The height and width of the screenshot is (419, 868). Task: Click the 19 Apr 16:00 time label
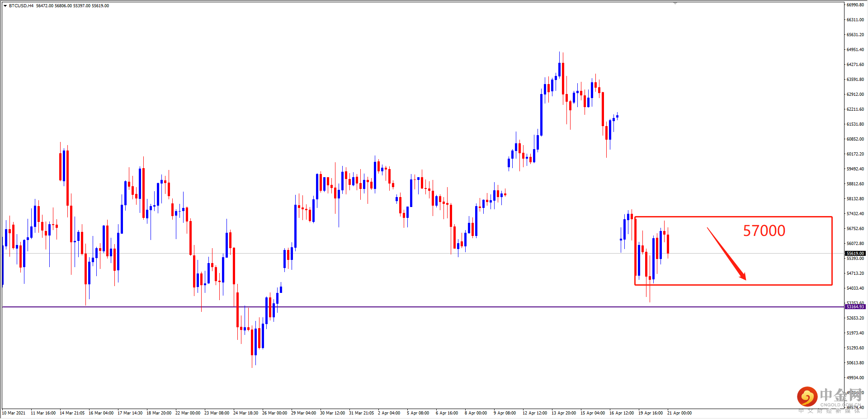(651, 413)
